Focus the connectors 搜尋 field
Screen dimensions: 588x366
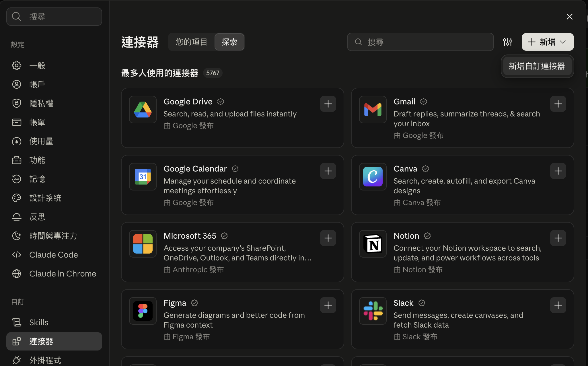pos(420,42)
